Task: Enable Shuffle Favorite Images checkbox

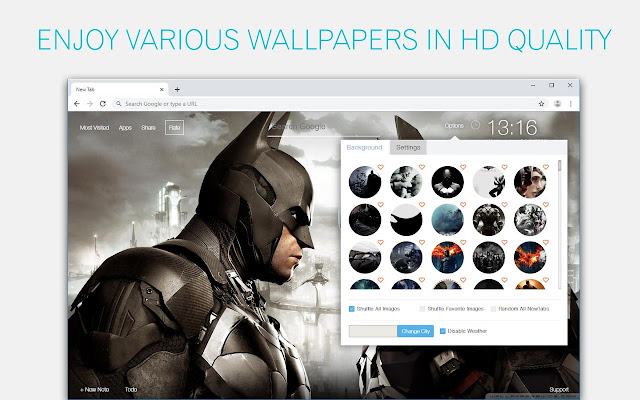Action: tap(422, 309)
